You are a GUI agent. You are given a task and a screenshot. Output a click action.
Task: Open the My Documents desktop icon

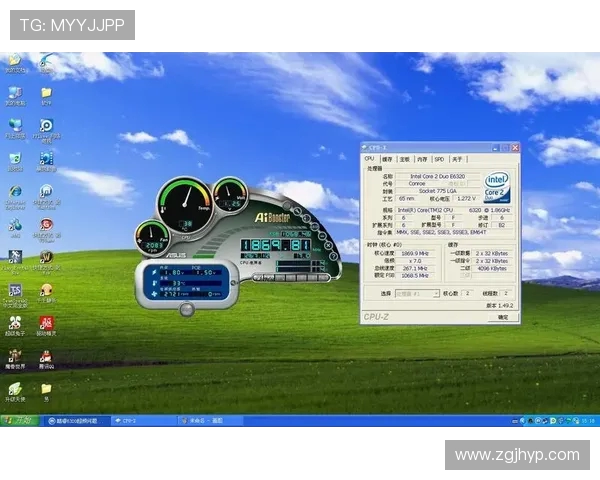(x=14, y=62)
